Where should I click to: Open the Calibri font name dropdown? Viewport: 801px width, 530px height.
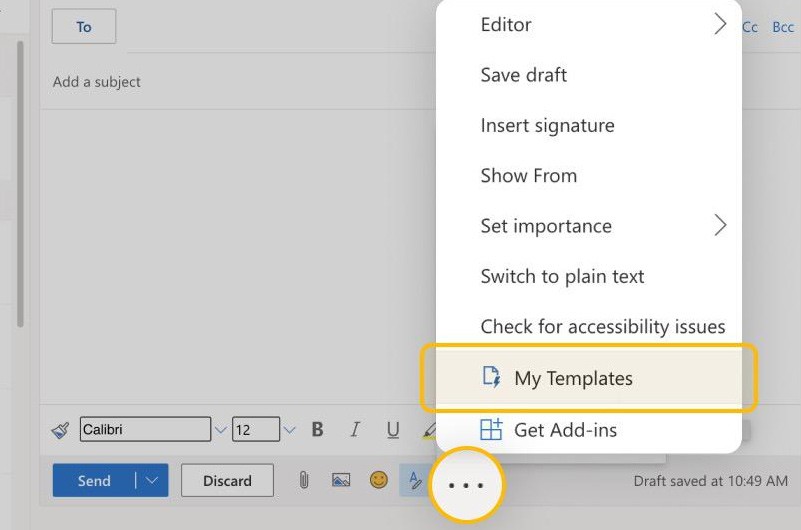pyautogui.click(x=220, y=430)
